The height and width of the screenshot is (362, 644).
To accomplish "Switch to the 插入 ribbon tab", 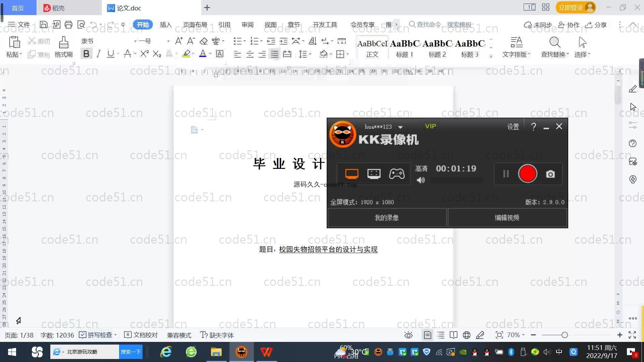I will click(x=166, y=24).
